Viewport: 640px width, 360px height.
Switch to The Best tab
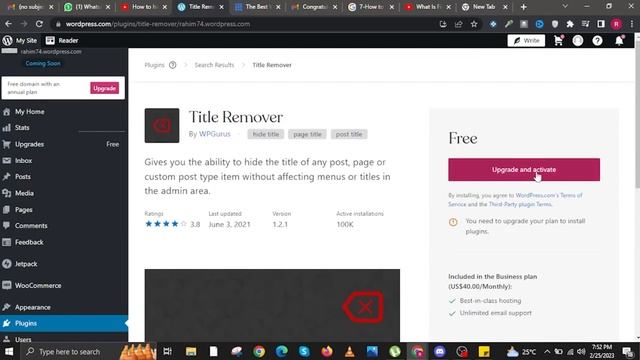point(257,7)
